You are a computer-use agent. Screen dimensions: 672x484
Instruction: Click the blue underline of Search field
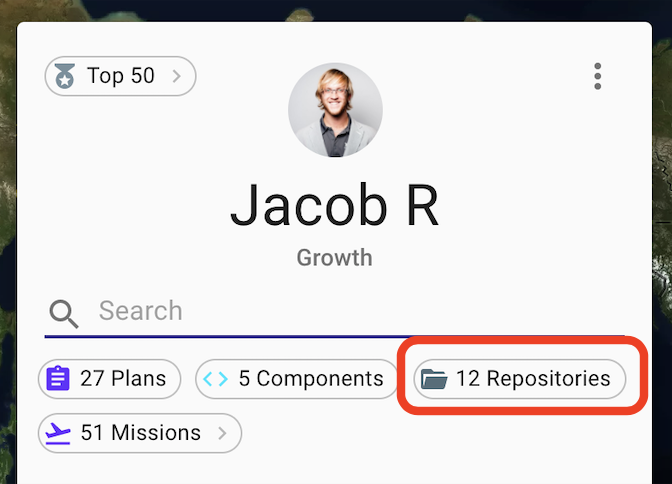coord(334,337)
